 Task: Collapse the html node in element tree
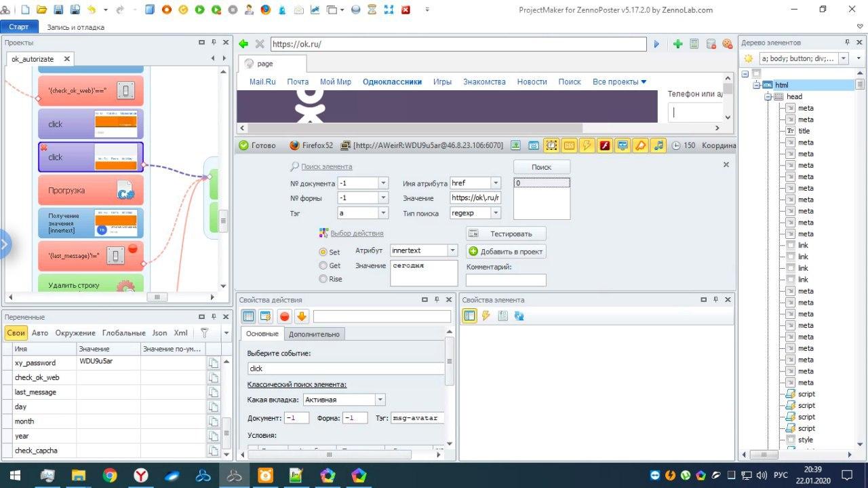(x=757, y=86)
